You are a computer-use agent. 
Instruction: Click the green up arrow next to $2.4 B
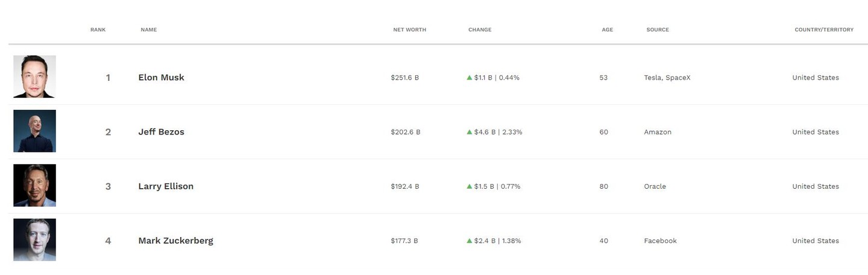(470, 241)
